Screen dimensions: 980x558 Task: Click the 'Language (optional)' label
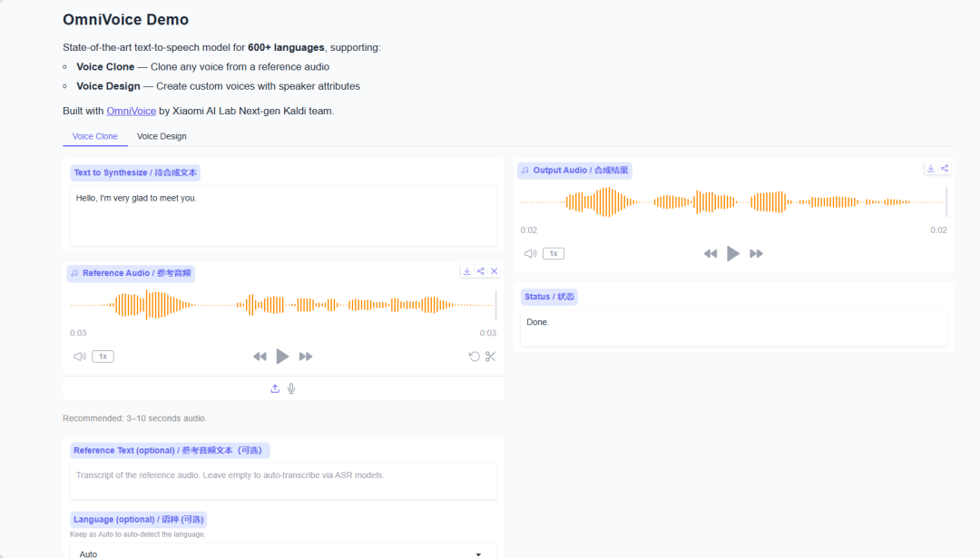click(x=138, y=519)
